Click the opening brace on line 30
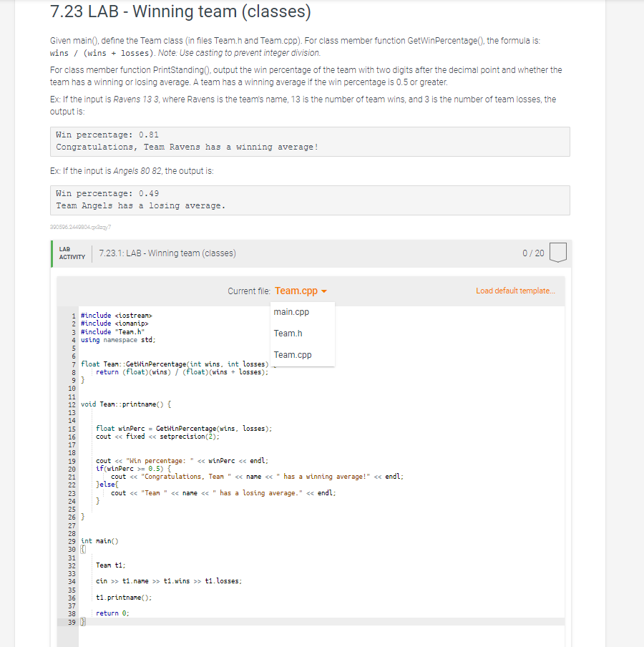The width and height of the screenshot is (644, 647). (83, 549)
